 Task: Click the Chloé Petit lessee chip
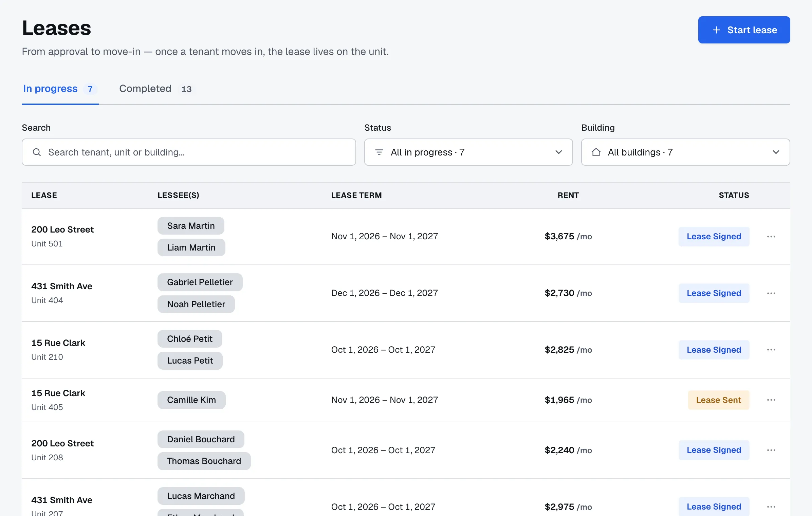[x=190, y=339]
